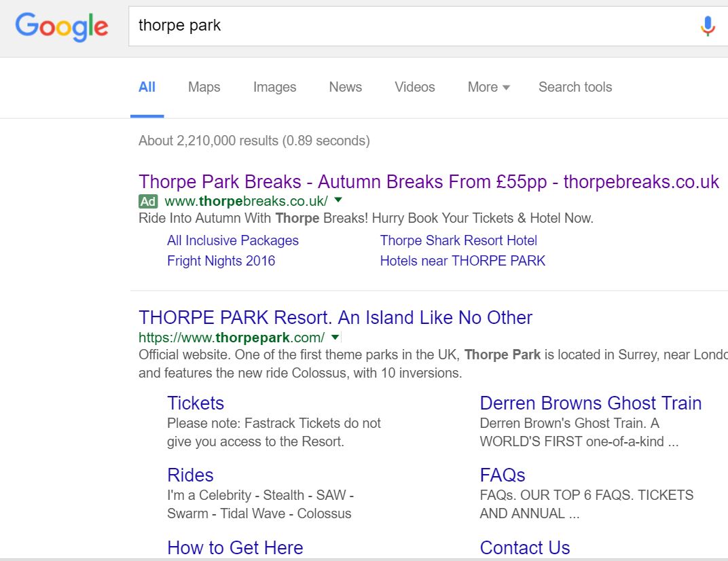Click the I'm a Celebrity rides snippet
Screen dimensions: 728x561
[261, 505]
